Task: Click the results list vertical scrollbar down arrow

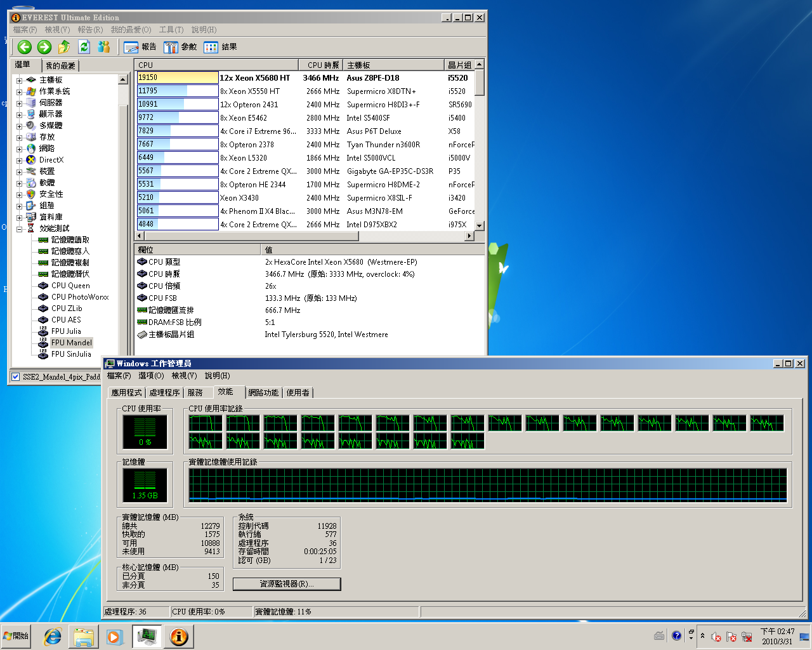Action: coord(480,225)
